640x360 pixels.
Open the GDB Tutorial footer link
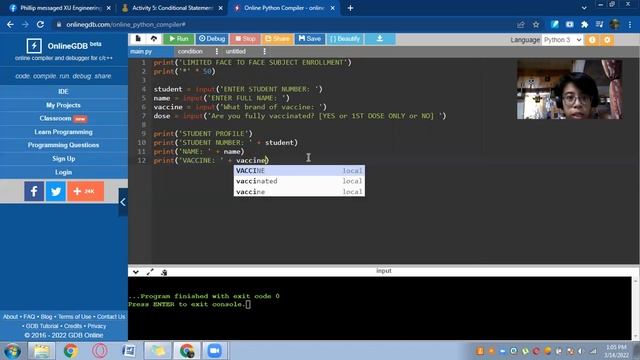tap(42, 326)
